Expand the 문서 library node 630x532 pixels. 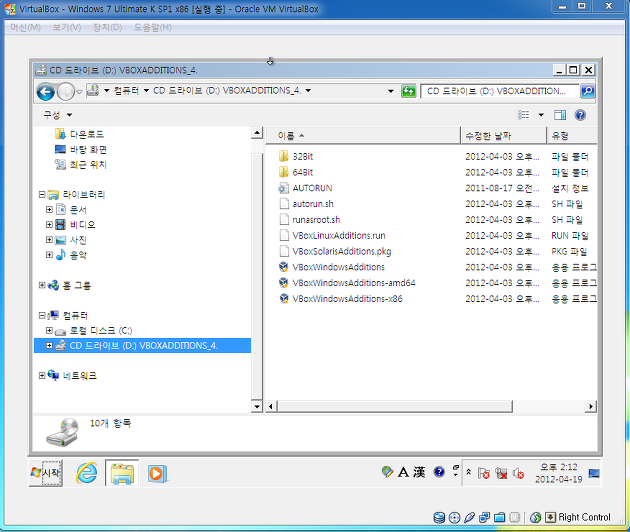tap(49, 209)
